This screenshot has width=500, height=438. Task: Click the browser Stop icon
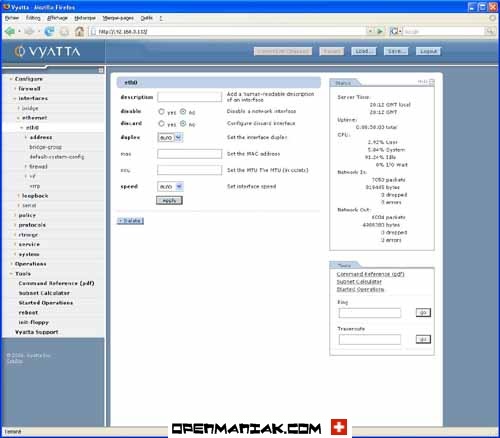[65, 32]
